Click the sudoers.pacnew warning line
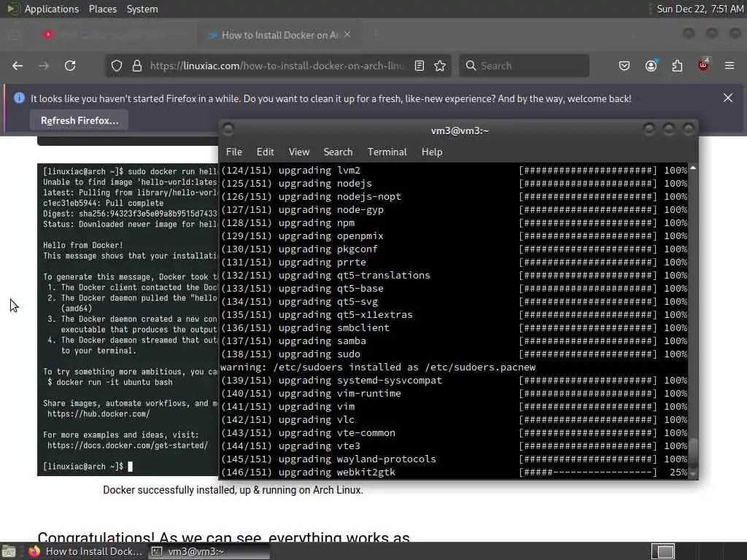This screenshot has width=747, height=560. click(378, 367)
